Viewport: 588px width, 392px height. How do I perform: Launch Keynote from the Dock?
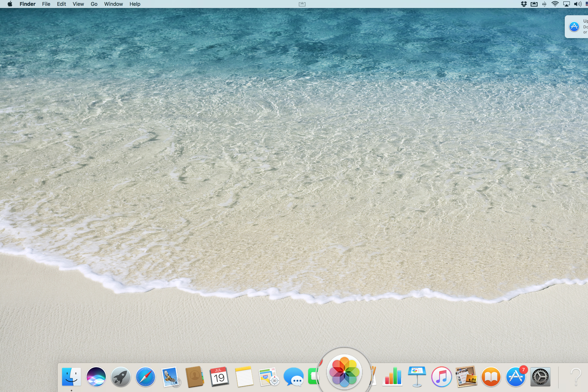[417, 377]
